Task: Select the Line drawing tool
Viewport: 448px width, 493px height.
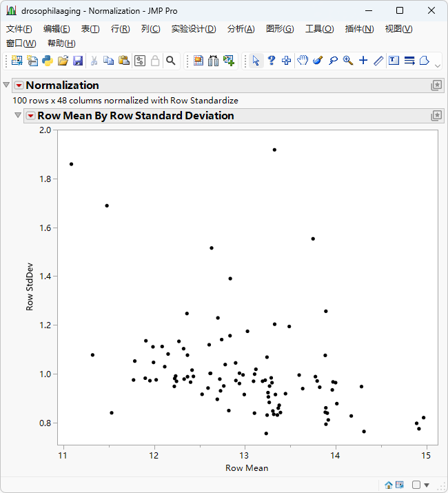Action: coord(378,61)
